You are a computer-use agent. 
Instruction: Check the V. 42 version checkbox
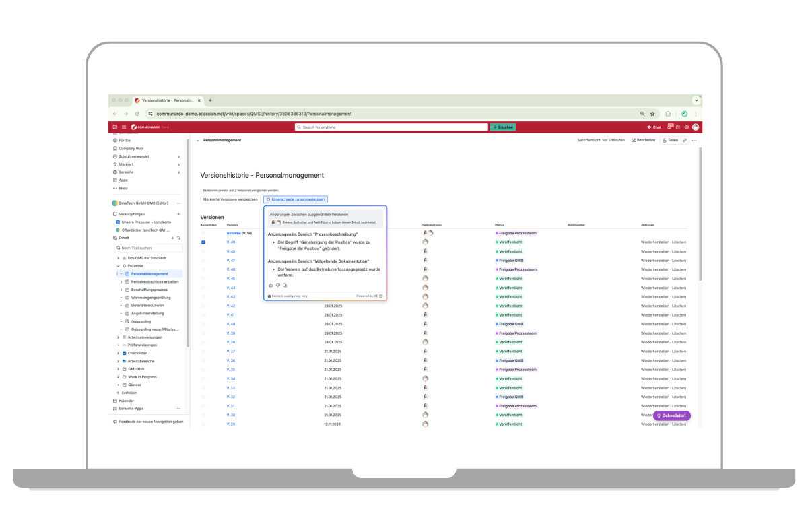pyautogui.click(x=203, y=306)
